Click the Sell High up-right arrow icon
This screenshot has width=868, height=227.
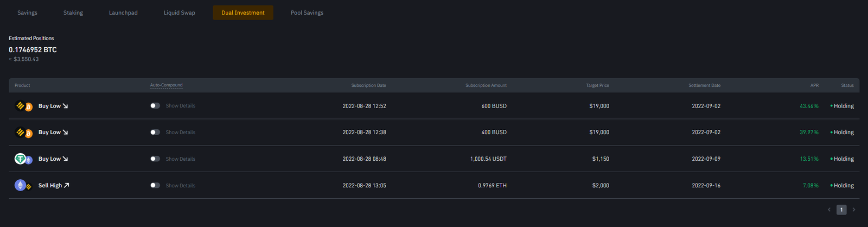point(67,186)
